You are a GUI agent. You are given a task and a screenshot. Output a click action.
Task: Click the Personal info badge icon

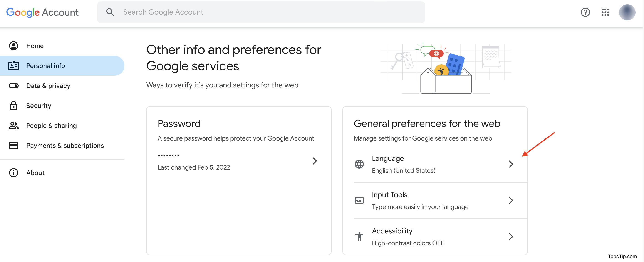pos(13,66)
